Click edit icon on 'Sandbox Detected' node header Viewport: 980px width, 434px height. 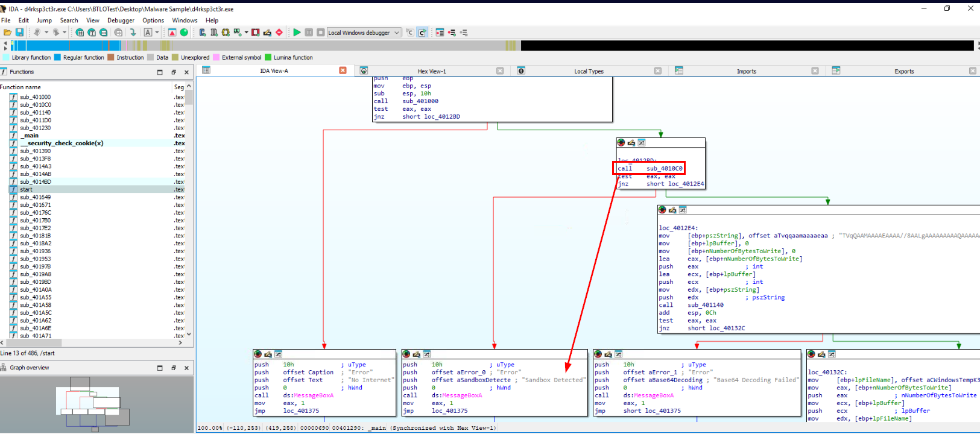[416, 354]
